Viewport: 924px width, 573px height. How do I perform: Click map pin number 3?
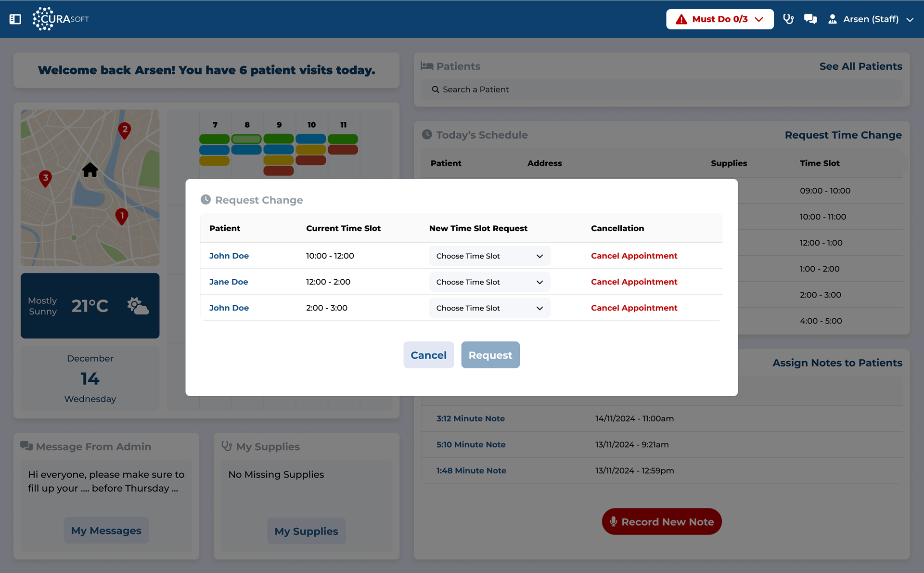tap(45, 179)
